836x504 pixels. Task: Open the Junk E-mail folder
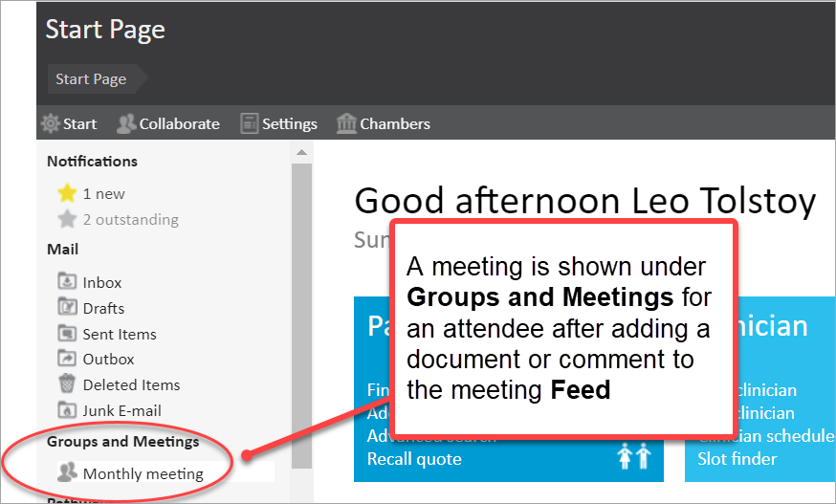(121, 410)
